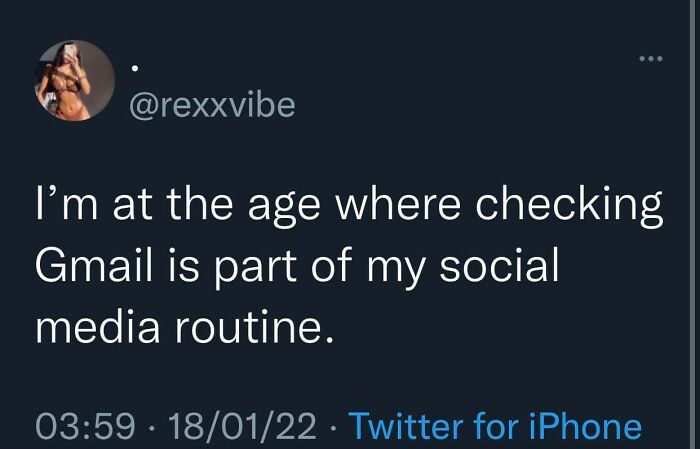Click the separator dot before Twitter for iPhone
This screenshot has height=449, width=700.
pyautogui.click(x=333, y=428)
